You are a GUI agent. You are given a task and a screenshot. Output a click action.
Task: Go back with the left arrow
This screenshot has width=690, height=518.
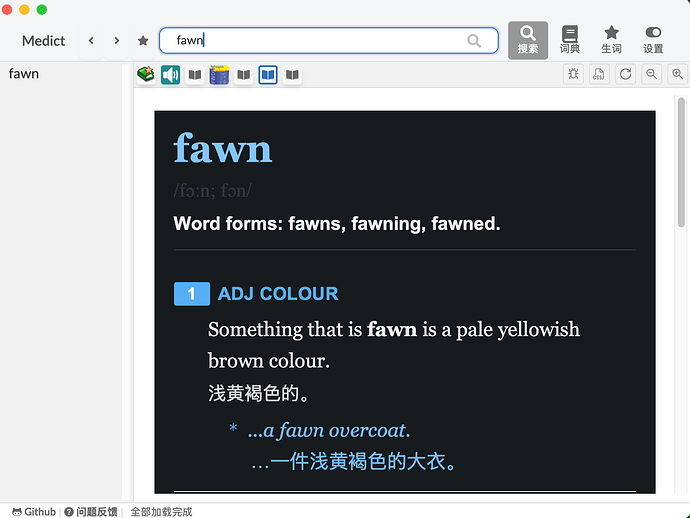click(91, 41)
